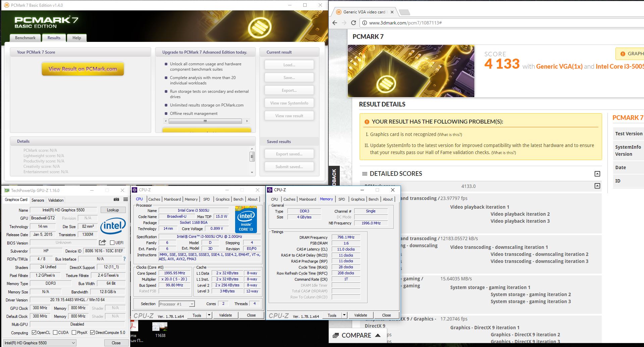This screenshot has height=347, width=644.
Task: Click Lookup button in GPU-Z
Action: click(x=113, y=210)
